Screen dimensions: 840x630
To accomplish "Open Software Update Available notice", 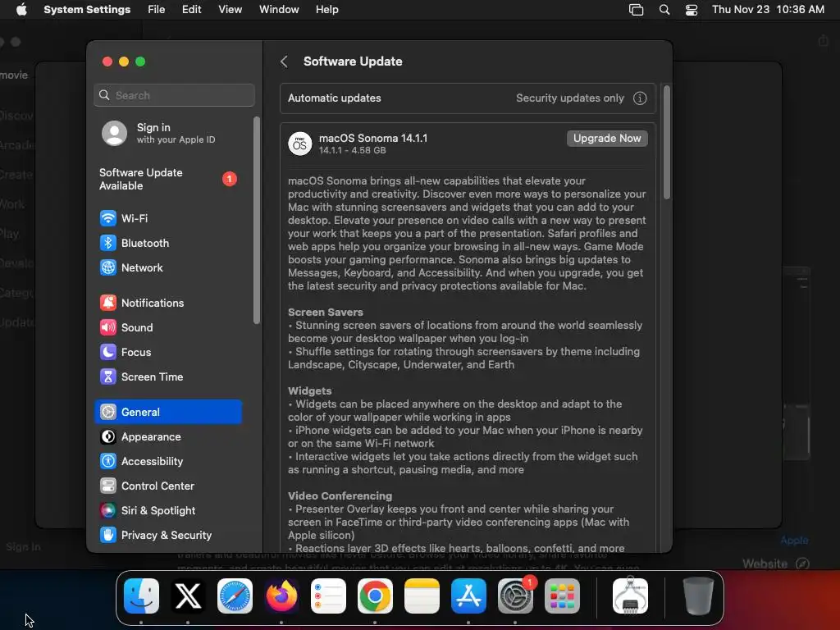I will pos(168,179).
